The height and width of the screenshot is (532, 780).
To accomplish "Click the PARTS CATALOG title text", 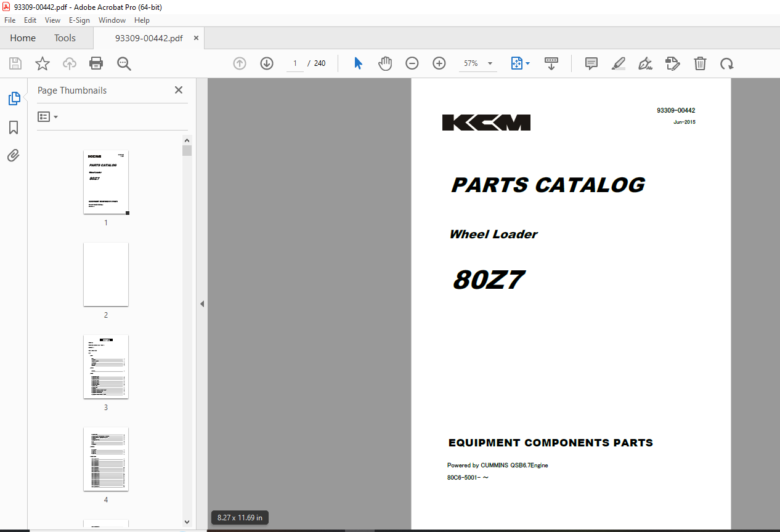I will pos(548,185).
